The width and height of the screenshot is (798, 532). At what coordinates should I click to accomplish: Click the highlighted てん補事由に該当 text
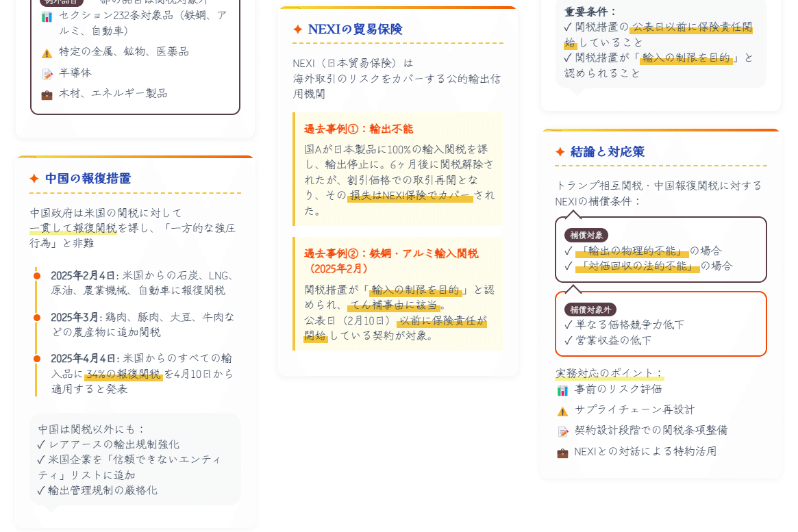[x=394, y=305]
